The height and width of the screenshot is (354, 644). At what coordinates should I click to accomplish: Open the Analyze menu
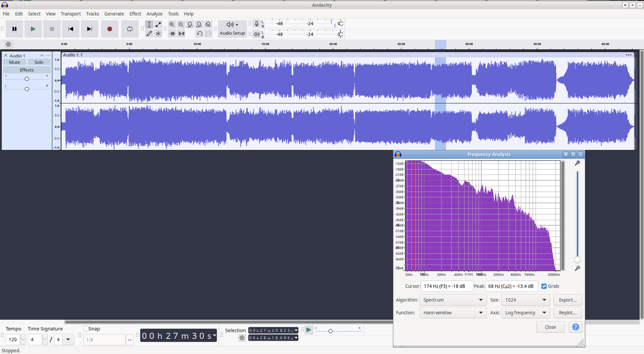click(x=154, y=14)
